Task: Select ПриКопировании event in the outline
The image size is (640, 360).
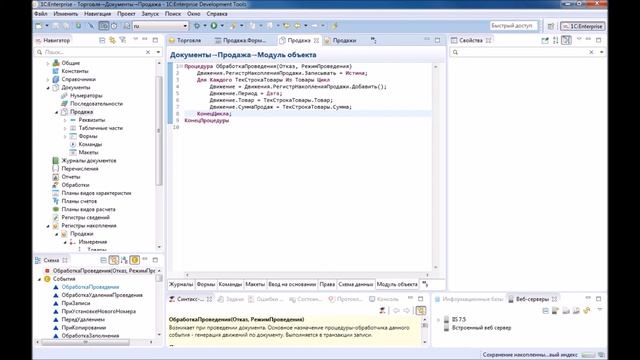Action: 84,328
